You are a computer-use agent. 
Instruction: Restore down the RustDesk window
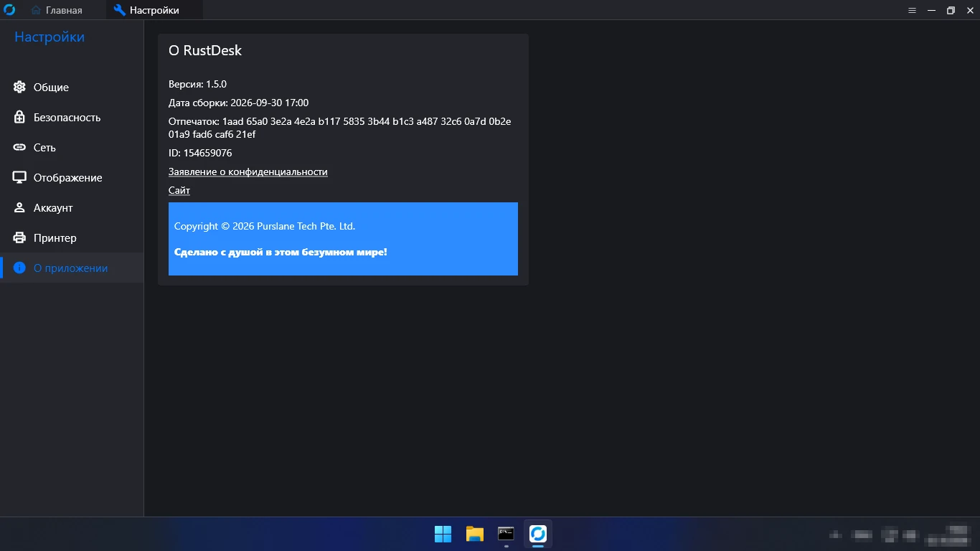951,10
